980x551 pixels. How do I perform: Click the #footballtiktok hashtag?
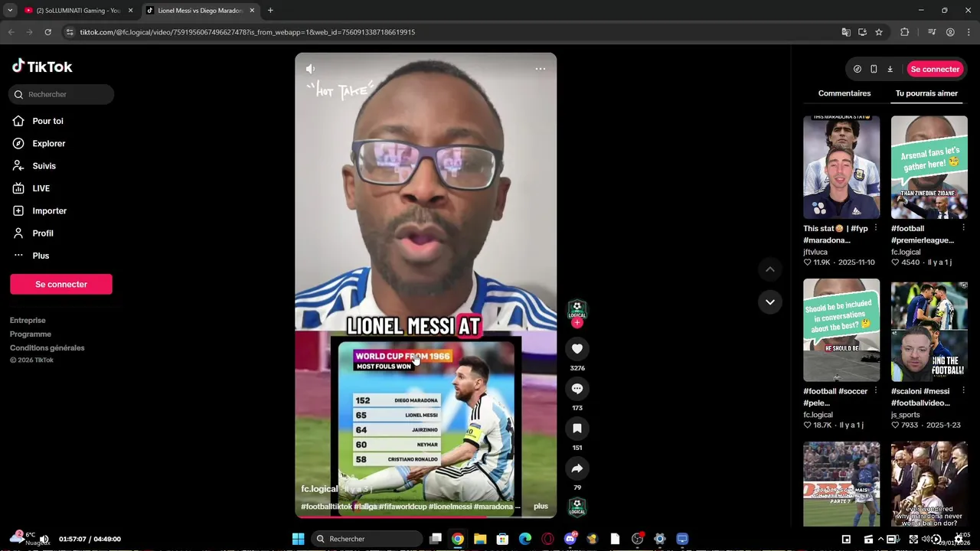pos(327,507)
